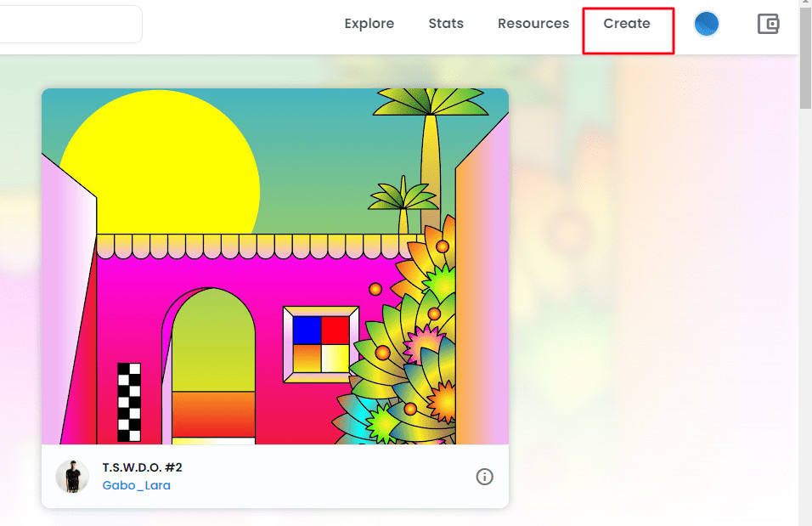Click Gabo_Lara's creator profile photo

(72, 476)
